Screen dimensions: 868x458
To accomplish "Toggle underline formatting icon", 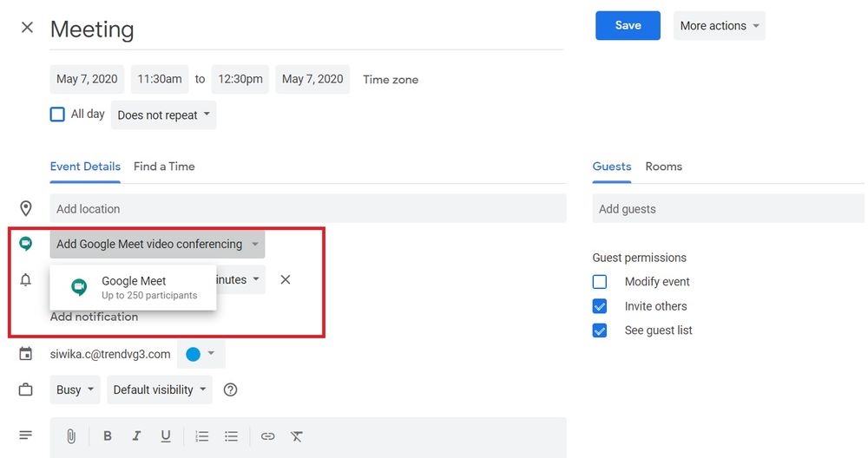I will [x=166, y=436].
